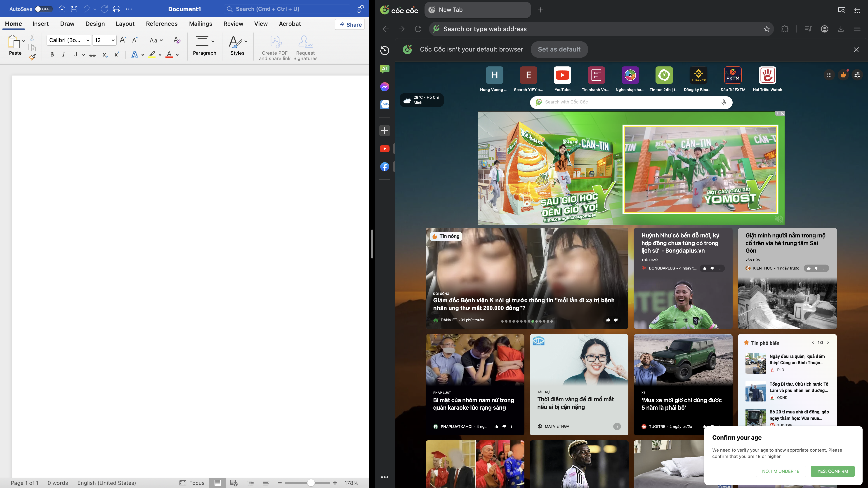Open Zalo from the browser sidebar

pyautogui.click(x=384, y=105)
